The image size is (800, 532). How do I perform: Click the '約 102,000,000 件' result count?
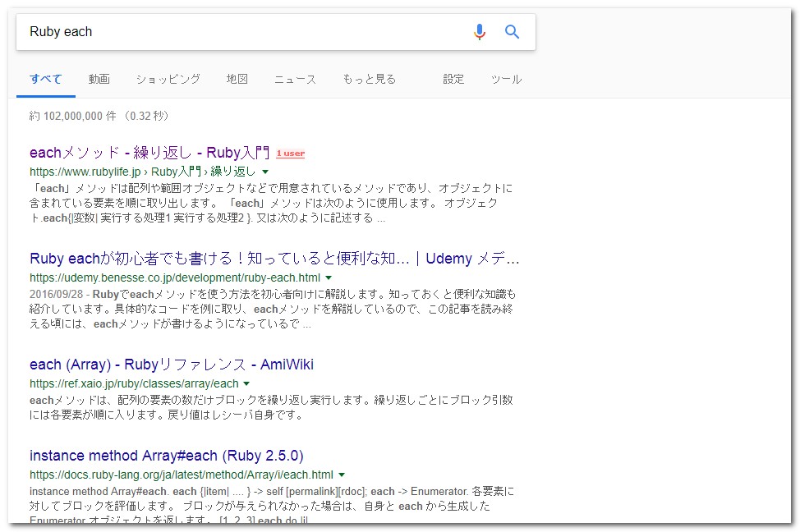(72, 117)
